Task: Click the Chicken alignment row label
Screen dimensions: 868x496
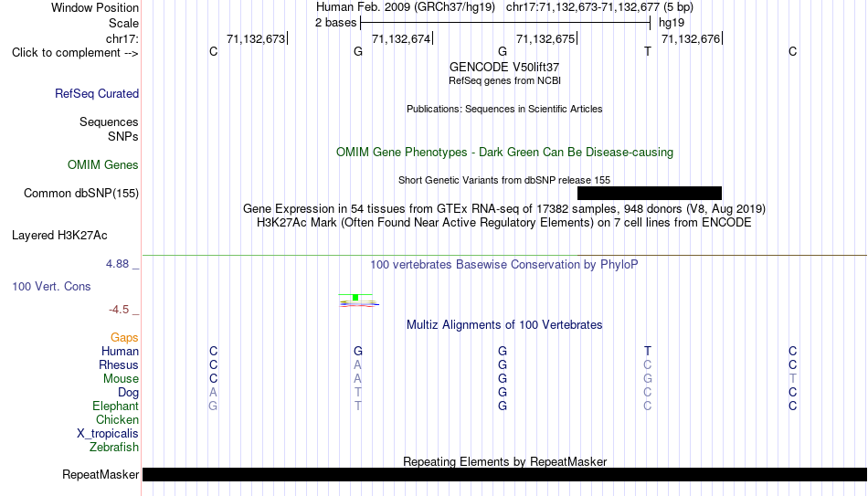Action: point(117,419)
